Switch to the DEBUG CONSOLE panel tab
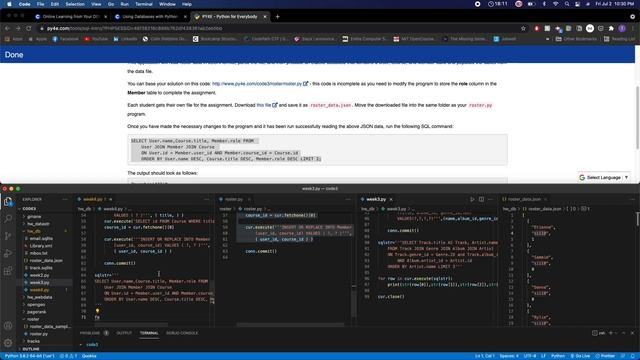640x360 pixels. click(x=182, y=333)
